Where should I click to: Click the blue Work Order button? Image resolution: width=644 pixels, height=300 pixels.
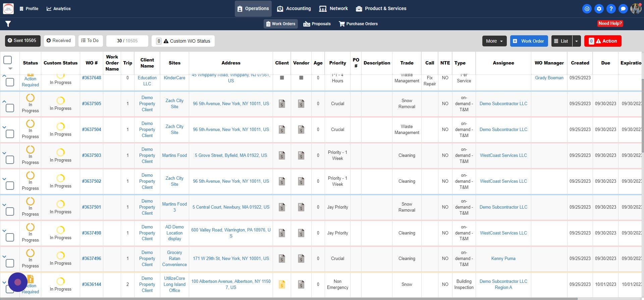point(529,41)
